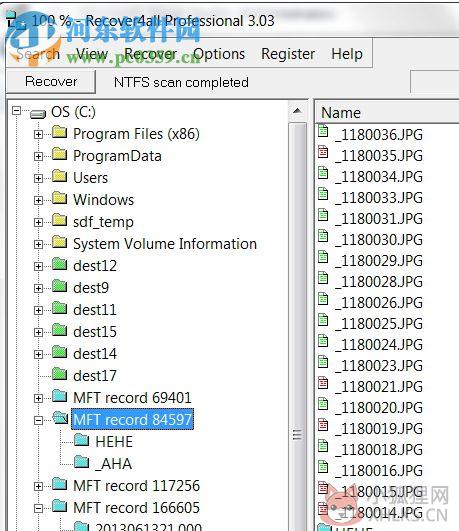The image size is (459, 531).
Task: Expand the MFT record 117256 node
Action: (x=38, y=486)
